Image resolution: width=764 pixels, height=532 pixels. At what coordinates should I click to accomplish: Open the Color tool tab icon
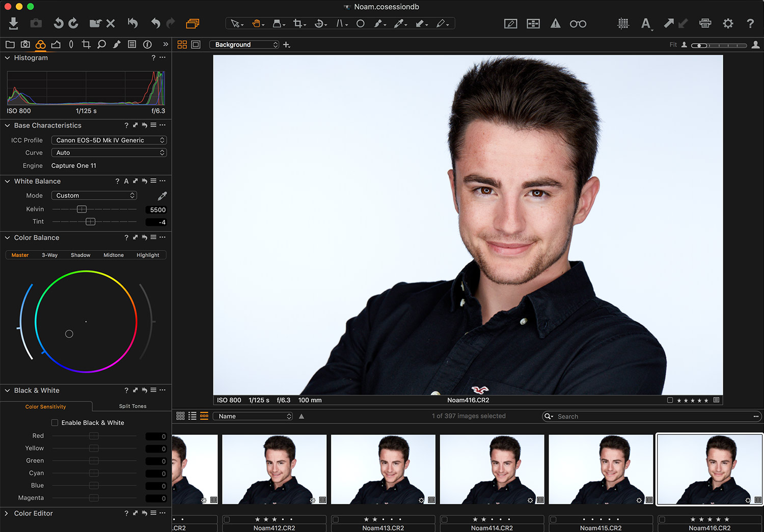pyautogui.click(x=40, y=45)
